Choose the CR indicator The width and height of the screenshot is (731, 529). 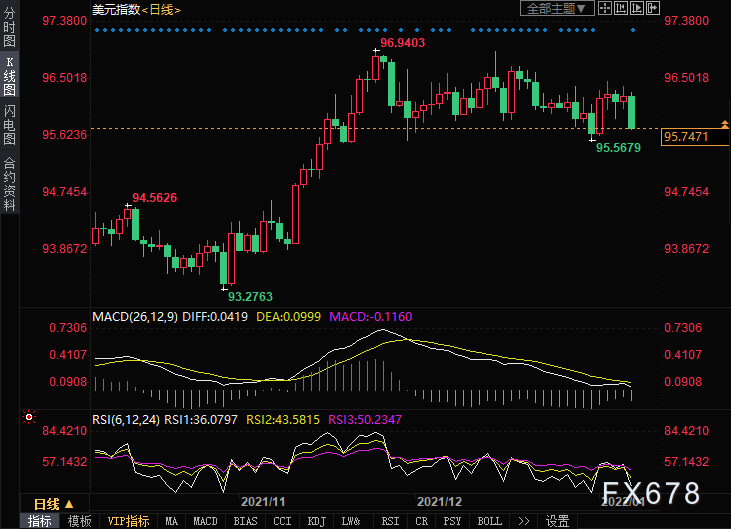click(x=422, y=521)
